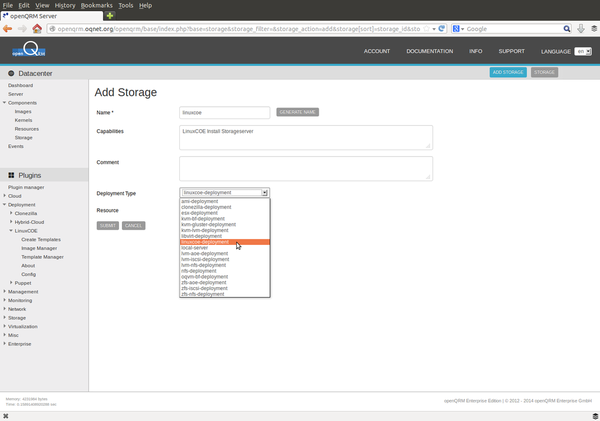Viewport: 600px width, 421px height.
Task: Click the Deployment Type dropdown arrow
Action: (264, 193)
